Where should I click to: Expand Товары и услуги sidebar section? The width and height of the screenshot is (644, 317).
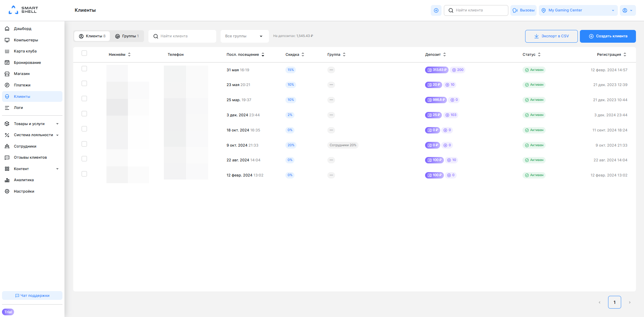32,124
